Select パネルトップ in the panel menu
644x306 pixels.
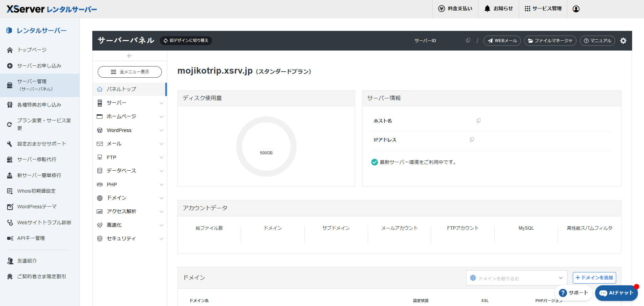(130, 89)
